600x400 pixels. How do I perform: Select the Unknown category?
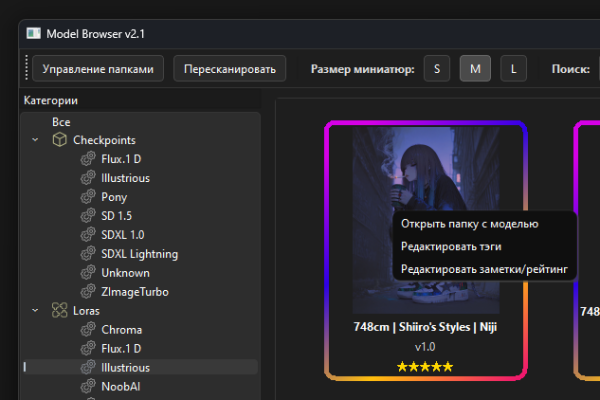coord(125,273)
